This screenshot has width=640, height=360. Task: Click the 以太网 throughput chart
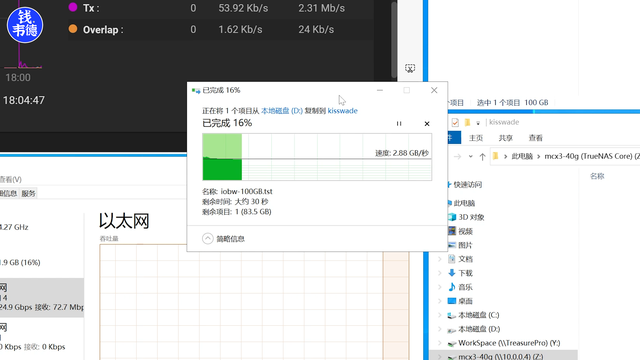(254, 302)
